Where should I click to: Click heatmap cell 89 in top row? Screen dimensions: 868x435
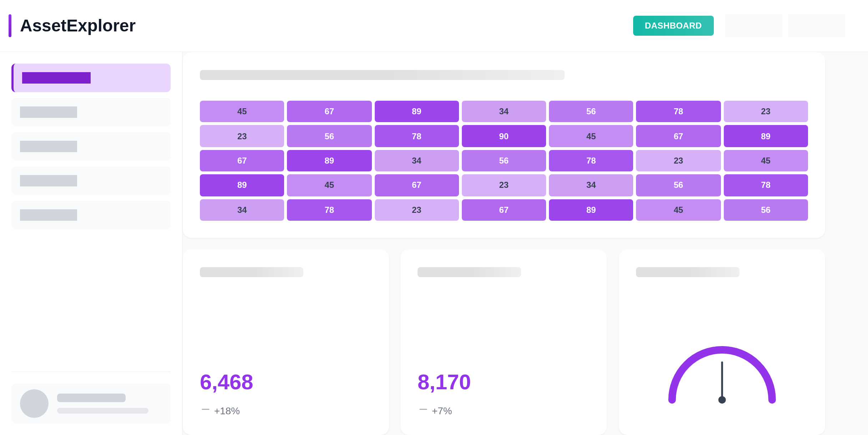point(417,111)
